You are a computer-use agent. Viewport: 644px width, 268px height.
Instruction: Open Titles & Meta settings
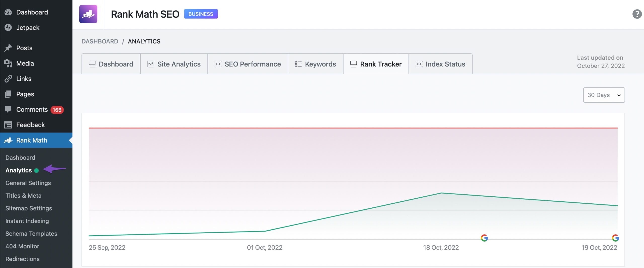[x=23, y=196]
